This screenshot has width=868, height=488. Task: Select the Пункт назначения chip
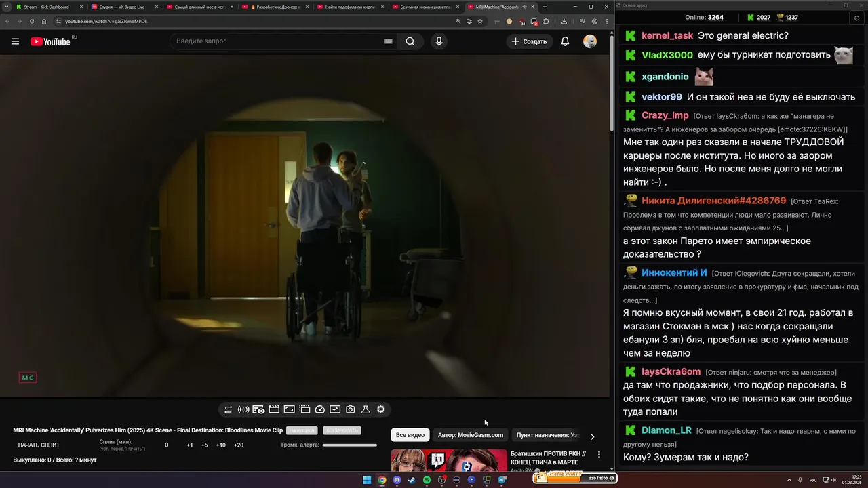point(547,435)
